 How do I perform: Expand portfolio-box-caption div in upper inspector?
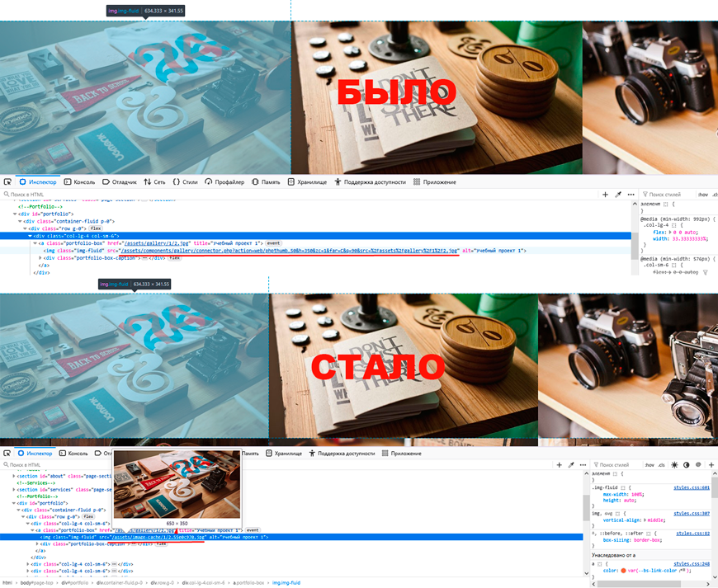tap(40, 258)
